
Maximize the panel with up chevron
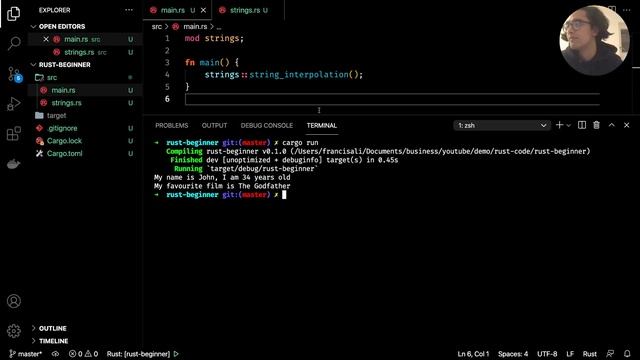tap(611, 125)
